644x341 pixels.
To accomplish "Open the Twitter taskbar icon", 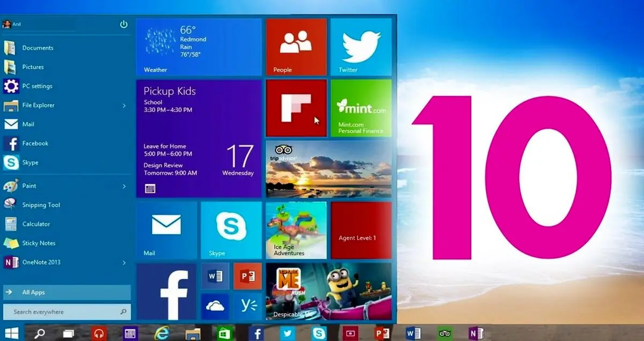I will [x=288, y=333].
